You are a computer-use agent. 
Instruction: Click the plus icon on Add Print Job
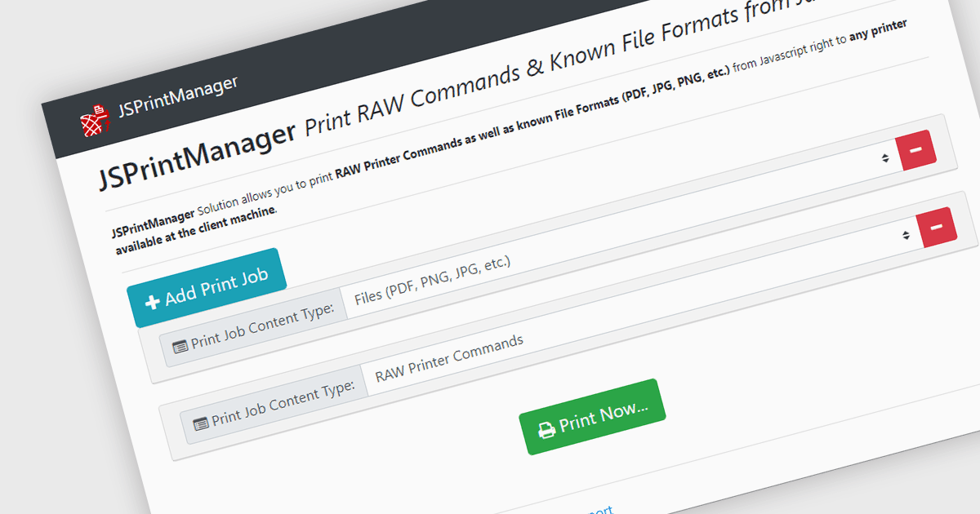pos(152,303)
